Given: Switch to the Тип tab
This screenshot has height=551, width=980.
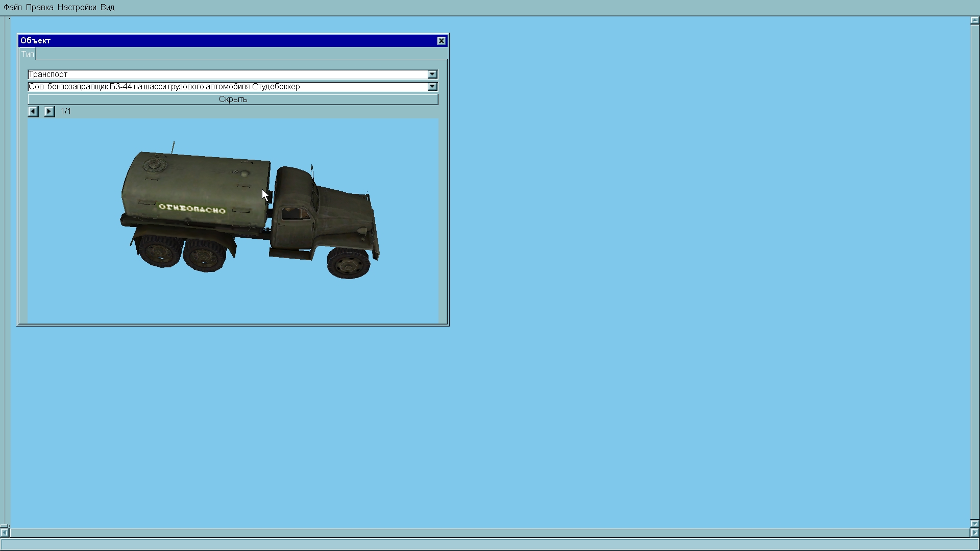Looking at the screenshot, I should (28, 54).
